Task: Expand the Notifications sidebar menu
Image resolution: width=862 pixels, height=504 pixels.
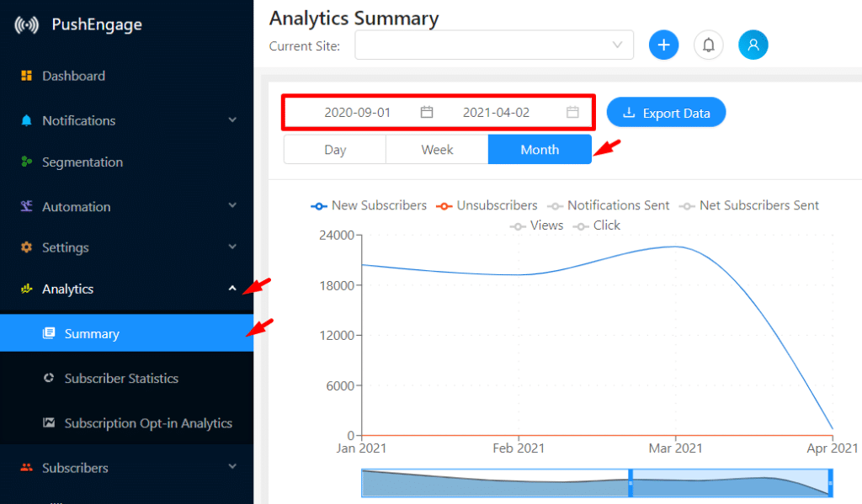Action: 126,120
